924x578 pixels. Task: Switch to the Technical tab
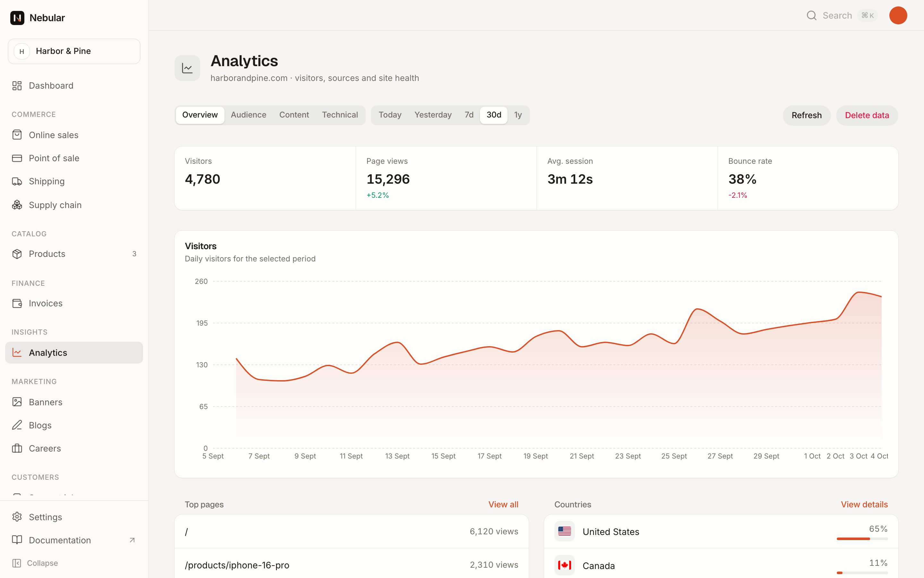(x=340, y=115)
